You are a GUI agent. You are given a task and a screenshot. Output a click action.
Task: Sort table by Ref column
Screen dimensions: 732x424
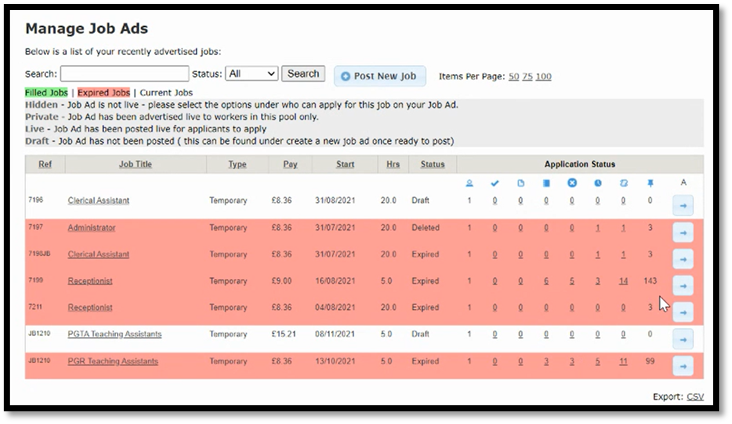pyautogui.click(x=45, y=164)
